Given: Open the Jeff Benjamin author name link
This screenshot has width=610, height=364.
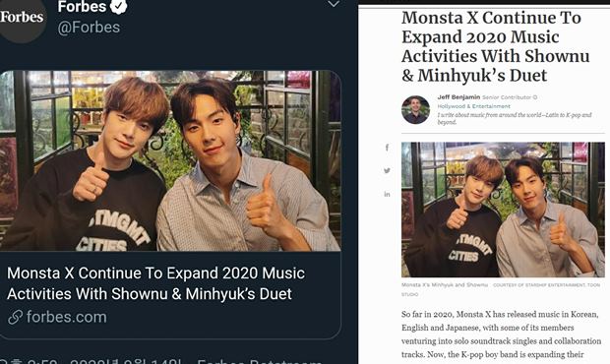Looking at the screenshot, I should [x=458, y=96].
